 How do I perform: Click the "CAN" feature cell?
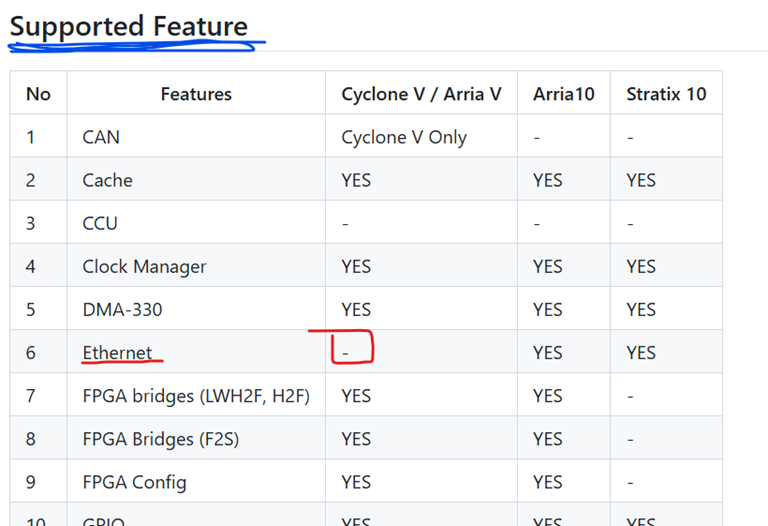click(101, 137)
